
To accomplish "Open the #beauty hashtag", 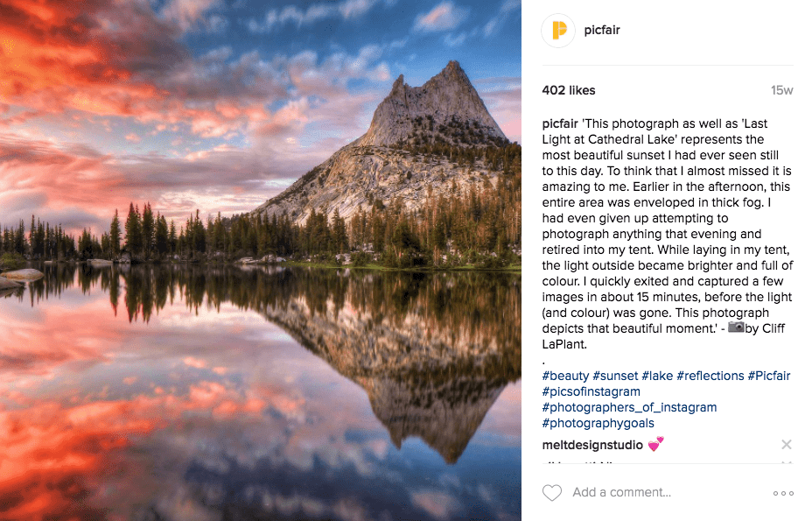I will pos(565,376).
